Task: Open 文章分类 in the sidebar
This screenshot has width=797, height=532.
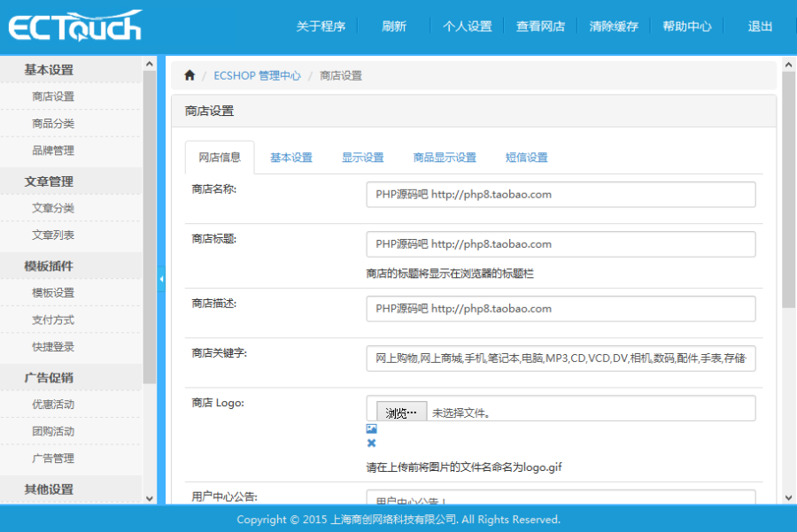Action: (53, 208)
